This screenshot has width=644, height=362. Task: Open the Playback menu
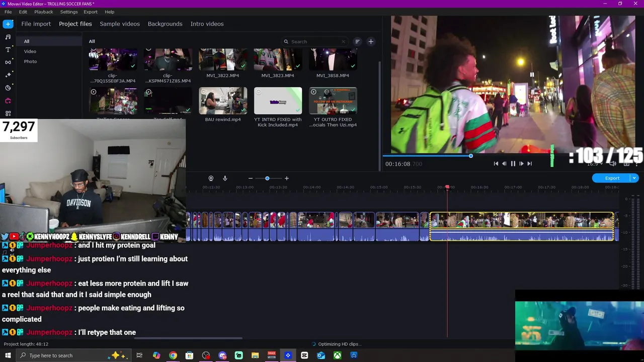(44, 12)
